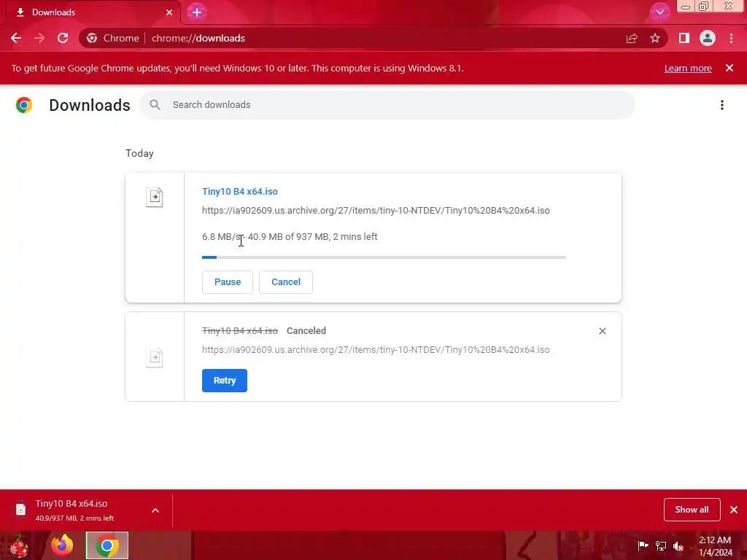This screenshot has width=747, height=560.
Task: Close the Downloads tab
Action: (169, 12)
